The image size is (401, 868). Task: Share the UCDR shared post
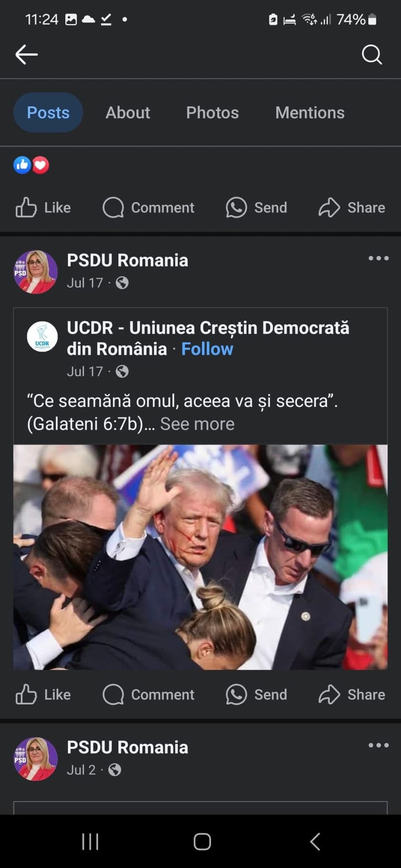[352, 694]
